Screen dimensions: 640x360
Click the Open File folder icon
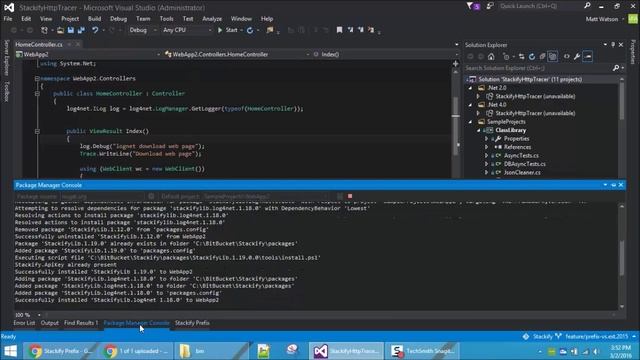pos(60,30)
